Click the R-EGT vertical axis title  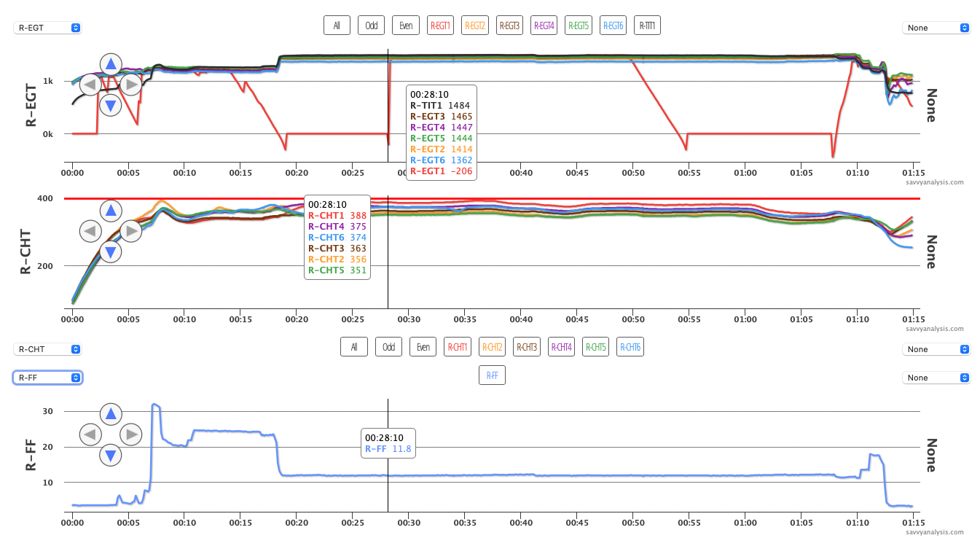tap(32, 106)
